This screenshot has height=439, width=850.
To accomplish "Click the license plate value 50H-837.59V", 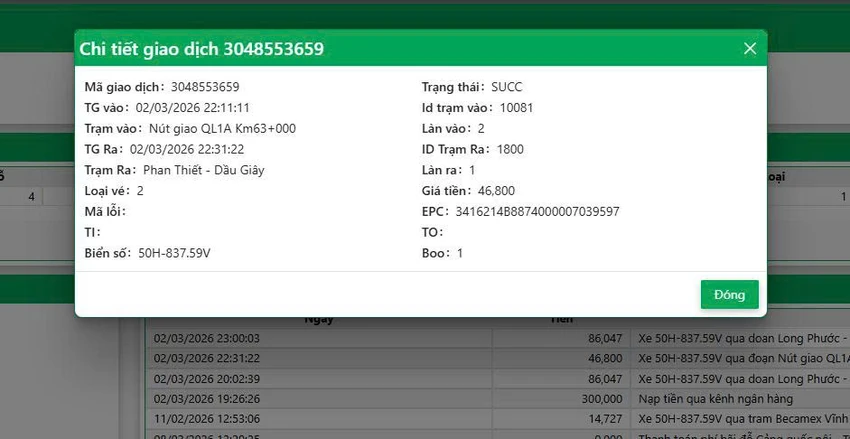I will [174, 253].
